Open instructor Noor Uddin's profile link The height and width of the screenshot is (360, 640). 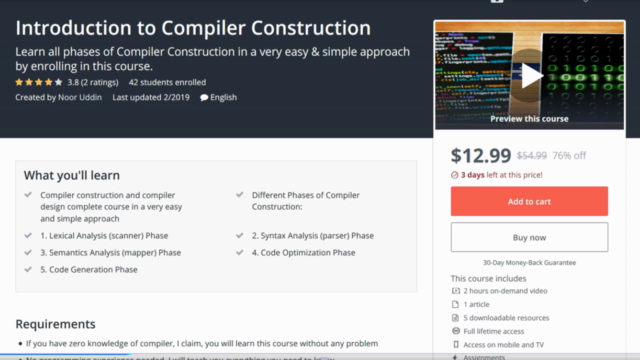[80, 97]
